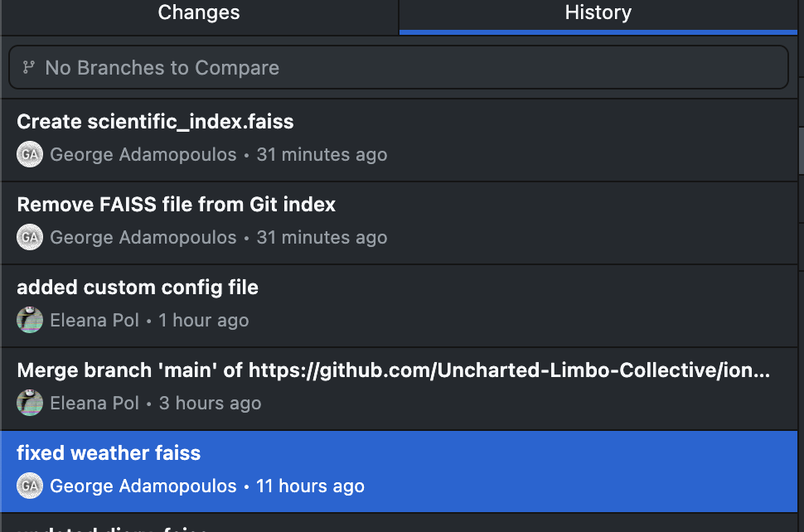
Task: Click 'Eleana Pol • 1 hour ago' text
Action: pos(149,321)
